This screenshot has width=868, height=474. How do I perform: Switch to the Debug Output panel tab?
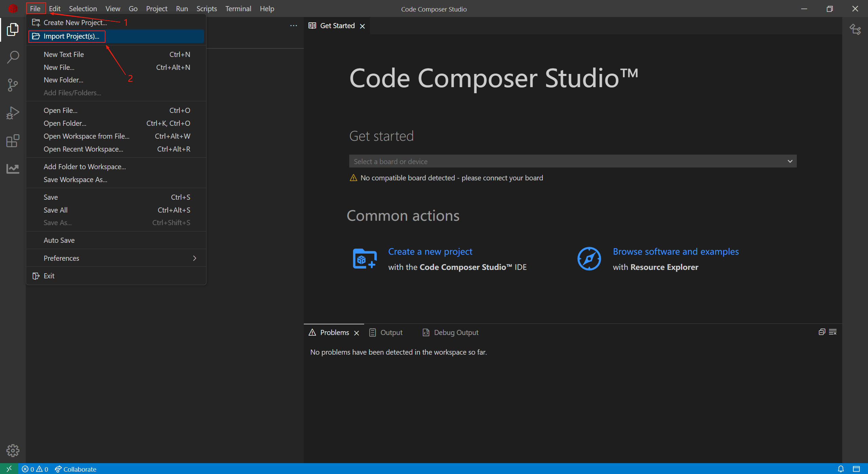click(450, 333)
